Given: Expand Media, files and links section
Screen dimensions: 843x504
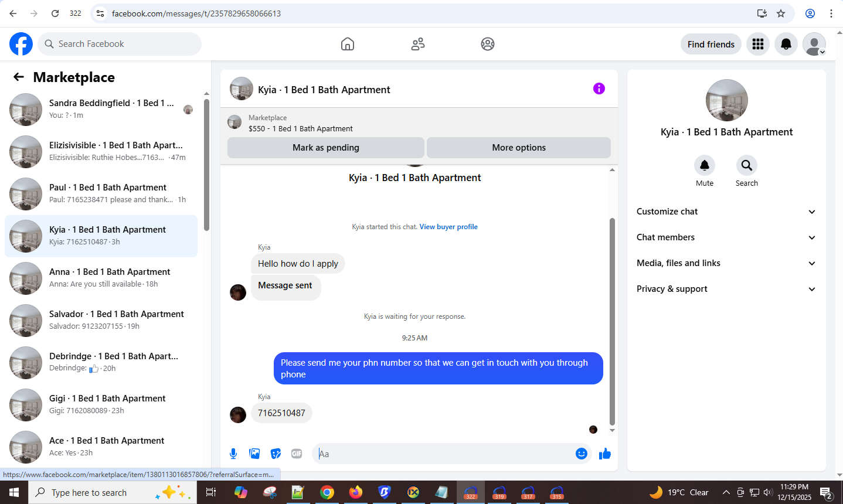Looking at the screenshot, I should (x=726, y=263).
